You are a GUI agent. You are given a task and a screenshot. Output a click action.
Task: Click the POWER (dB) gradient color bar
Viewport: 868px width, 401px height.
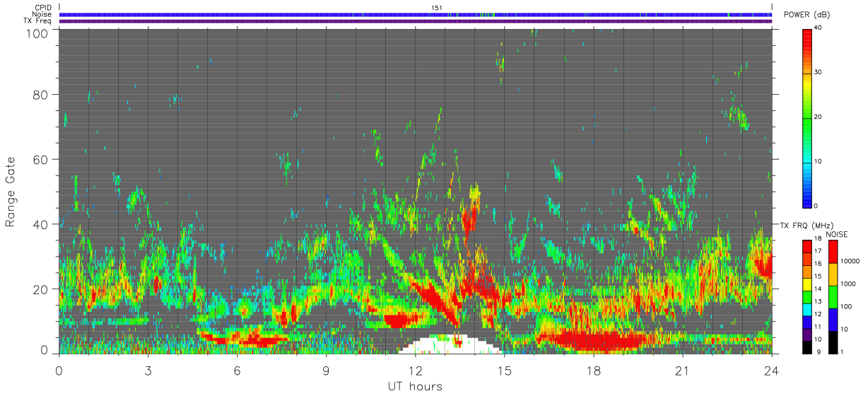807,117
